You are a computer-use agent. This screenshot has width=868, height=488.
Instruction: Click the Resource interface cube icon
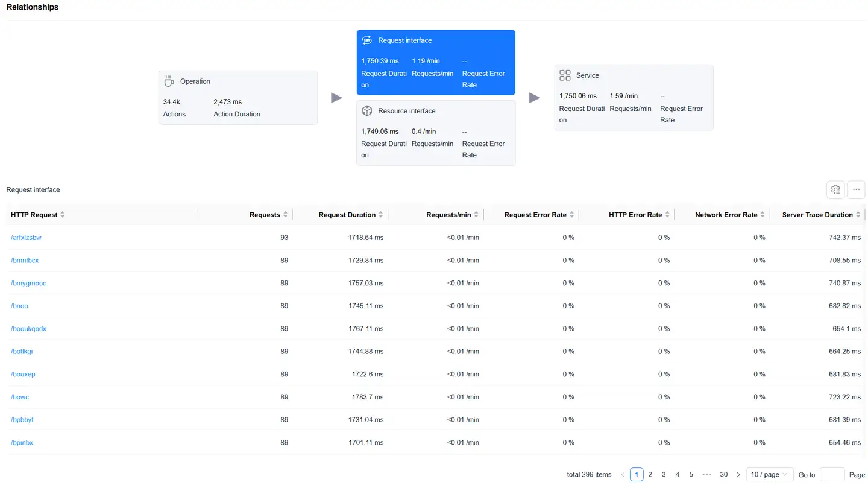[366, 111]
